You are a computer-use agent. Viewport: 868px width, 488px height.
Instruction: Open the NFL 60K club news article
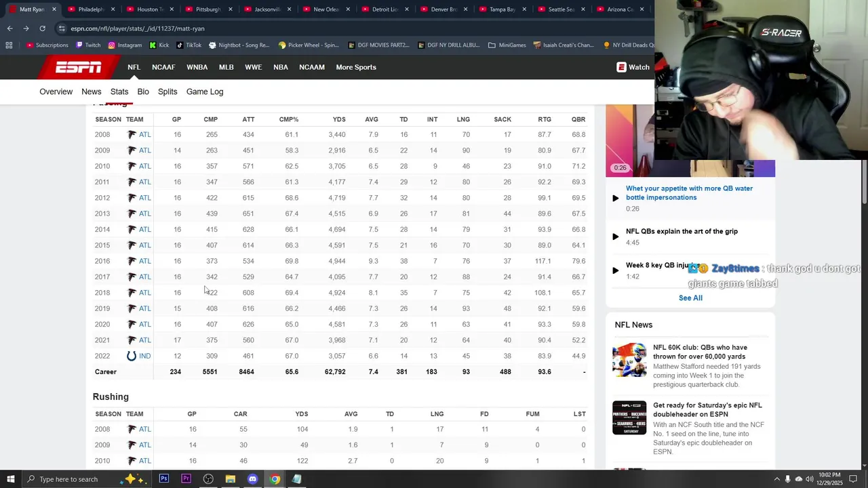tap(700, 352)
